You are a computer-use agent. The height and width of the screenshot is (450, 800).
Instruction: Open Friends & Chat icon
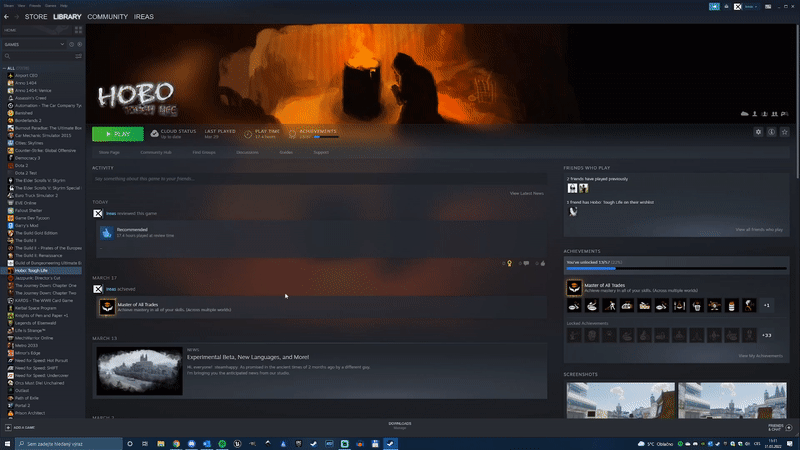[x=789, y=428]
